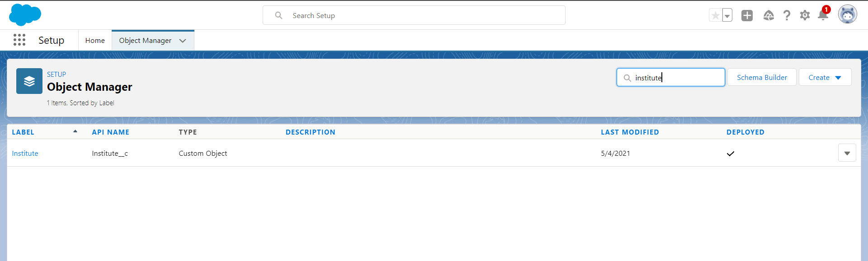Click the Schema Builder button
This screenshot has width=868, height=261.
pos(762,78)
